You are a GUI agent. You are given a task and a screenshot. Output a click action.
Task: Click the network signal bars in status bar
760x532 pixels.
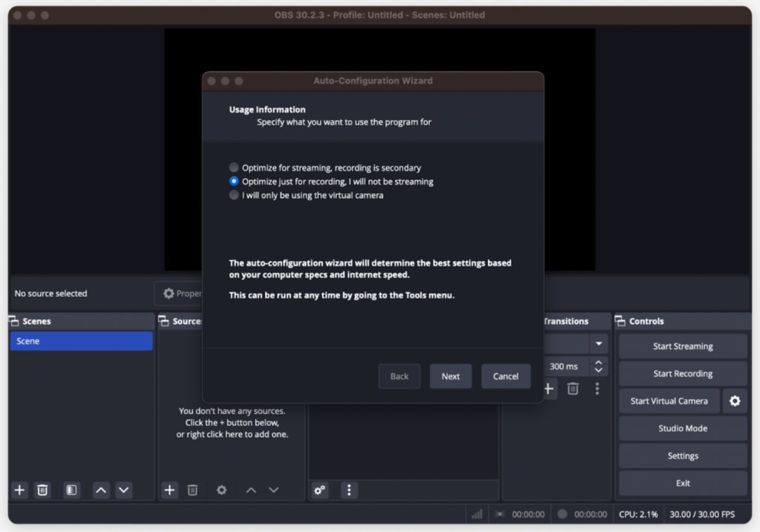tap(477, 514)
